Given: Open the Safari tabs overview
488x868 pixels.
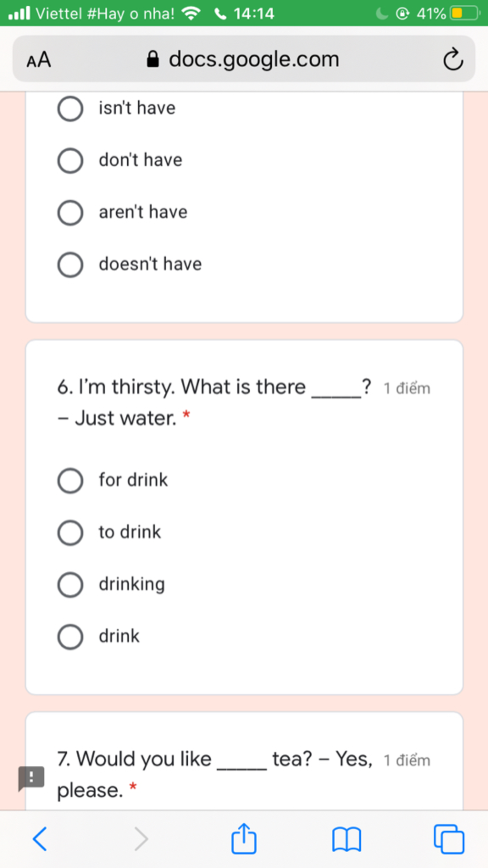Looking at the screenshot, I should click(x=449, y=839).
